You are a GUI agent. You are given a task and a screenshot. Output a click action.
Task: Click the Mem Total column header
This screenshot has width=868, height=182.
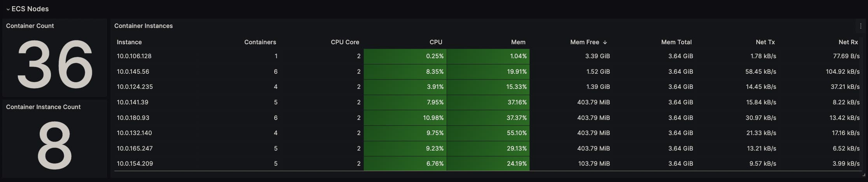676,42
